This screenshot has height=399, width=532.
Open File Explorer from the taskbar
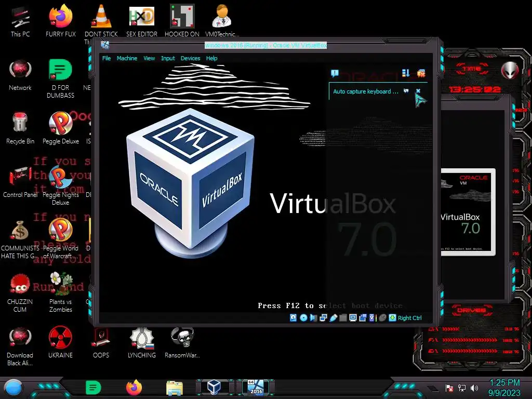[x=175, y=388]
